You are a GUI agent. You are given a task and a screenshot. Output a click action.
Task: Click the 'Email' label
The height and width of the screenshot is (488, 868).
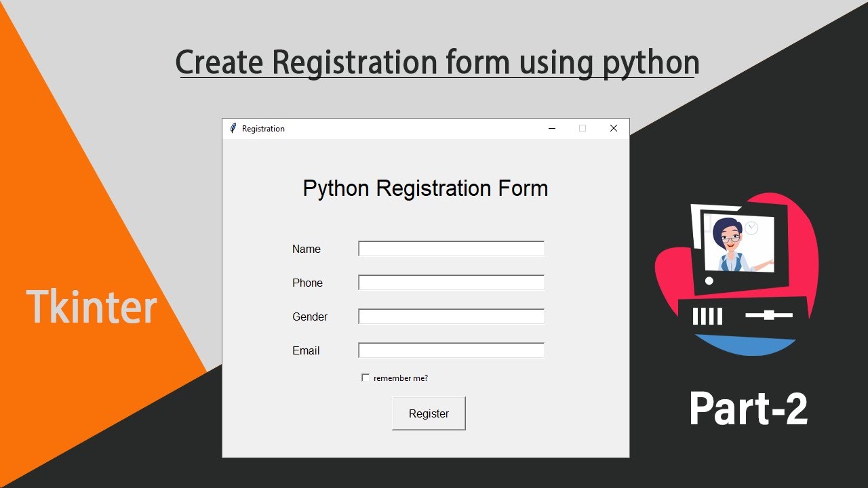[x=306, y=351]
